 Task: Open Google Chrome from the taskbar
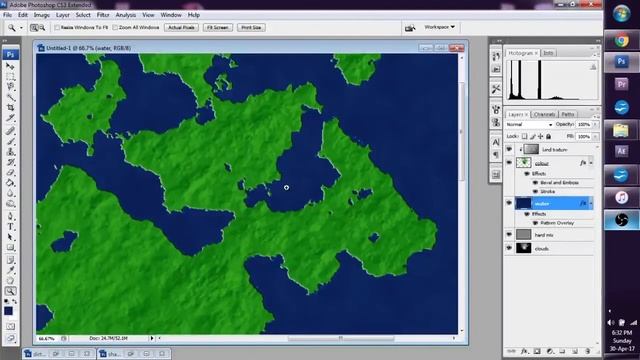click(621, 40)
